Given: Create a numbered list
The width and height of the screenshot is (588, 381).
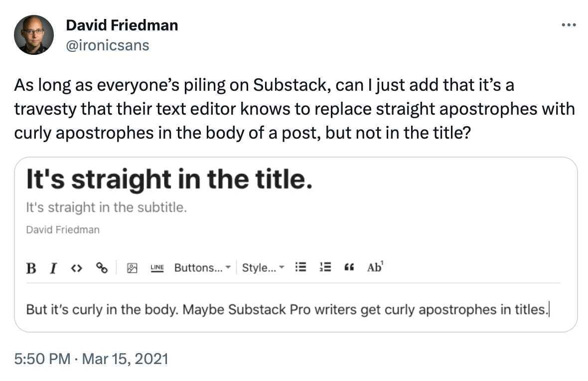Looking at the screenshot, I should [325, 267].
